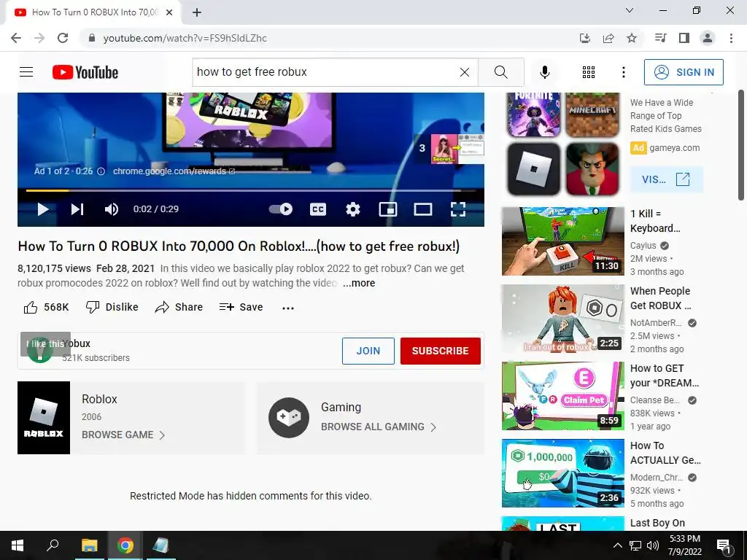Screen dimensions: 747x560
Task: Open BROWSE ALL GAMING link
Action: point(379,427)
